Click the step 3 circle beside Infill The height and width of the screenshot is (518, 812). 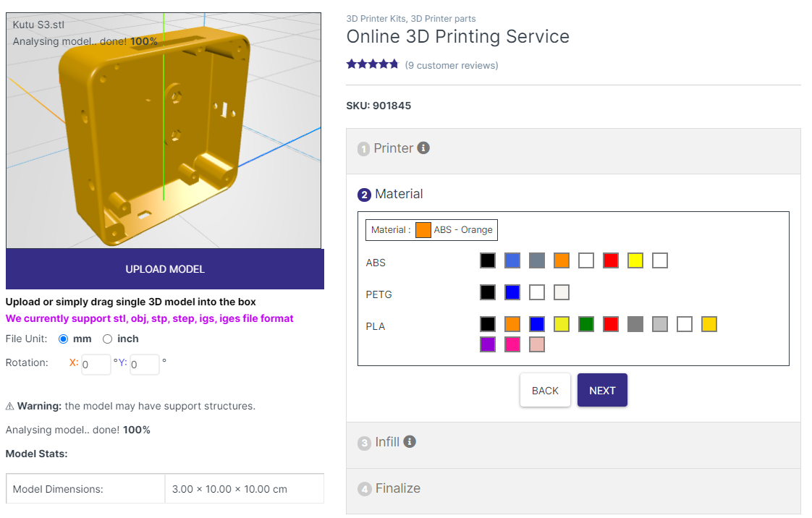coord(364,442)
